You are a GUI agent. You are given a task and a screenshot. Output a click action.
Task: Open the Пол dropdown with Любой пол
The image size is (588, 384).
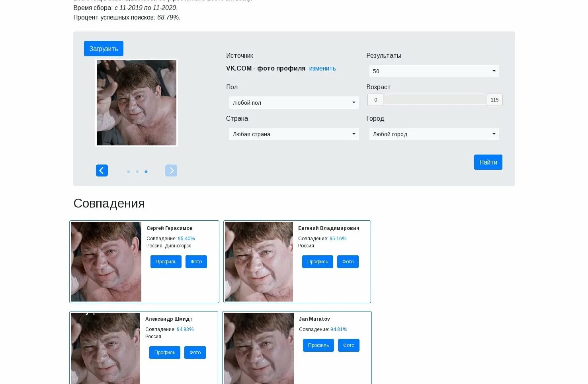294,102
